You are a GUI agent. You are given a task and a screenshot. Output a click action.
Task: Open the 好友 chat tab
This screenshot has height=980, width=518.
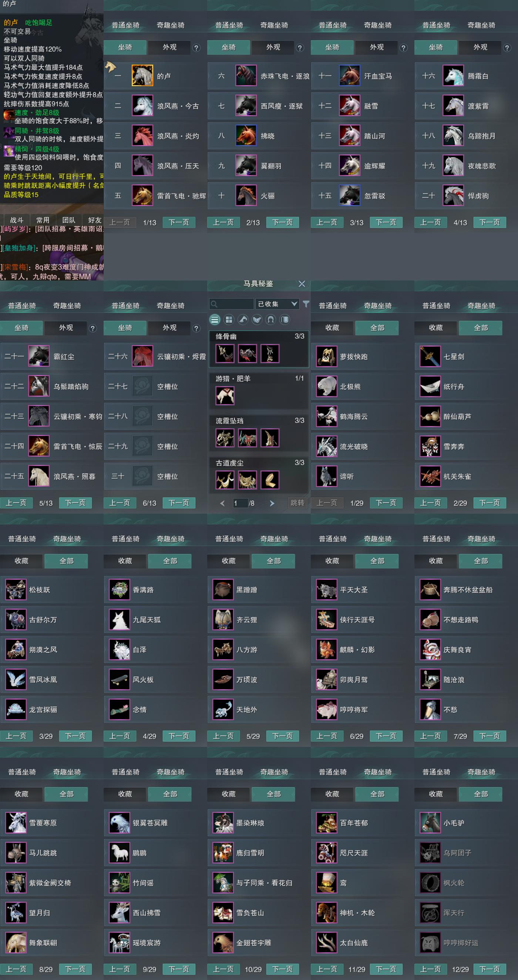point(95,220)
